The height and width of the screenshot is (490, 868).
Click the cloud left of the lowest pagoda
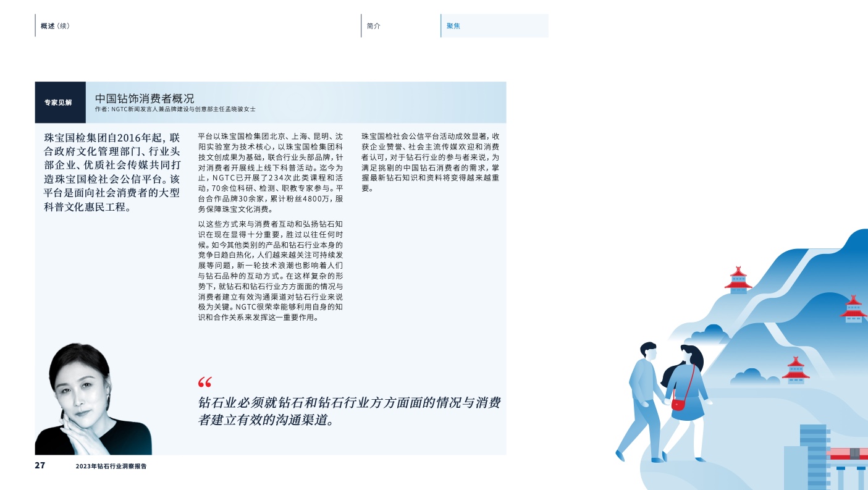pyautogui.click(x=749, y=376)
